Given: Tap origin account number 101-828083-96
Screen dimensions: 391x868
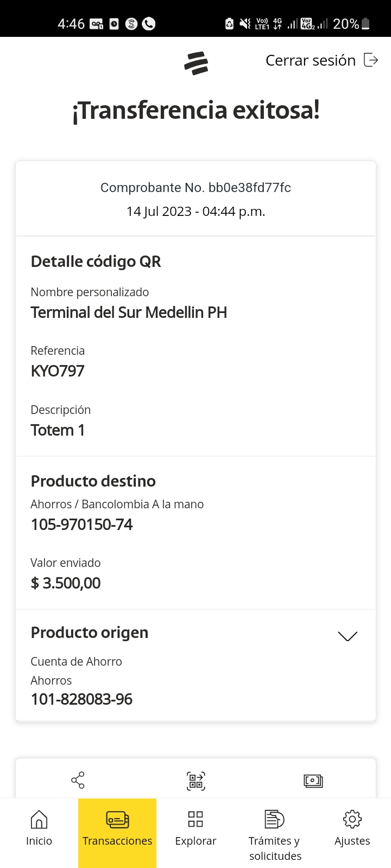Looking at the screenshot, I should pyautogui.click(x=82, y=699).
